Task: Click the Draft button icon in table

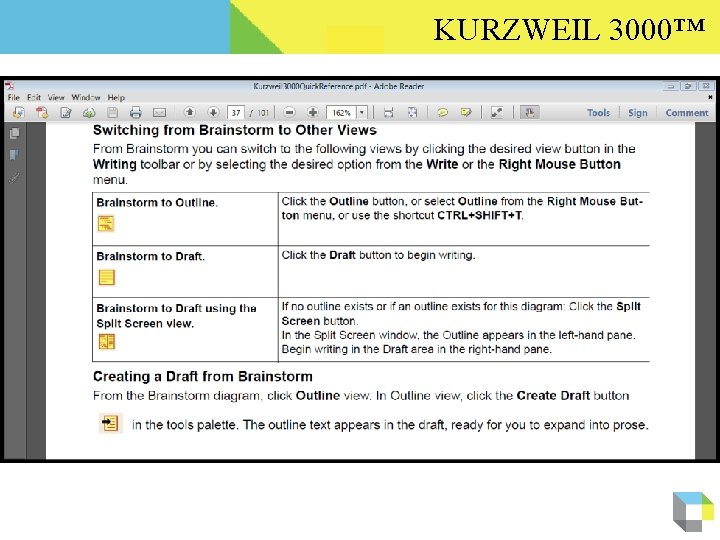Action: point(107,277)
